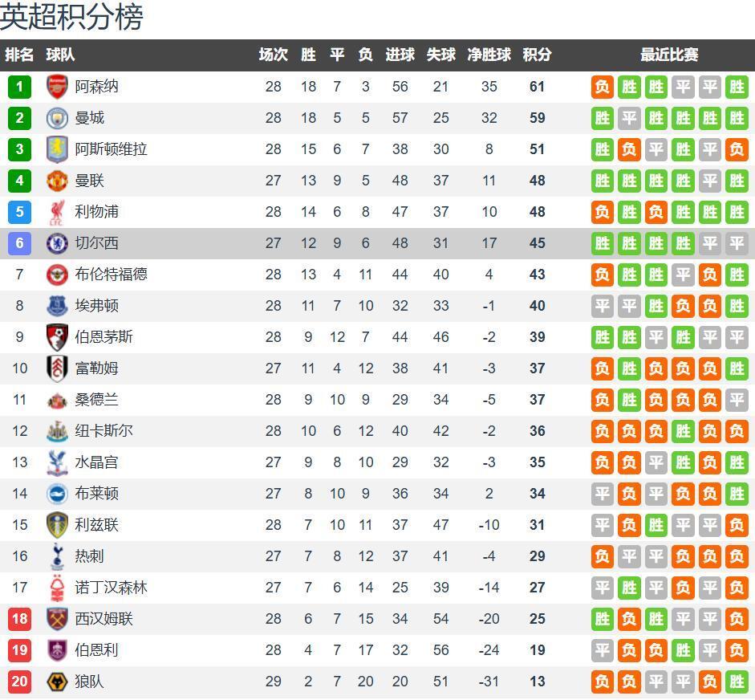The image size is (755, 700).
Task: Click the Chelsea team crest
Action: click(58, 243)
